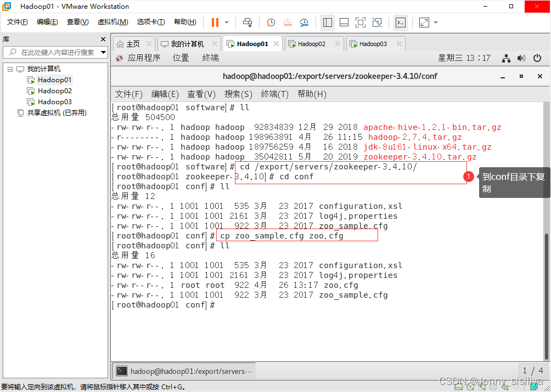This screenshot has width=551, height=392.
Task: Open the snapshot manager
Action: click(305, 22)
